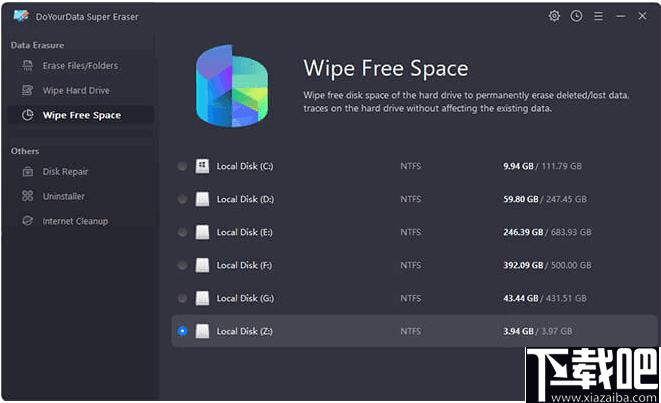Select the Local Disk (E:) radio button
The image size is (661, 403).
[182, 232]
